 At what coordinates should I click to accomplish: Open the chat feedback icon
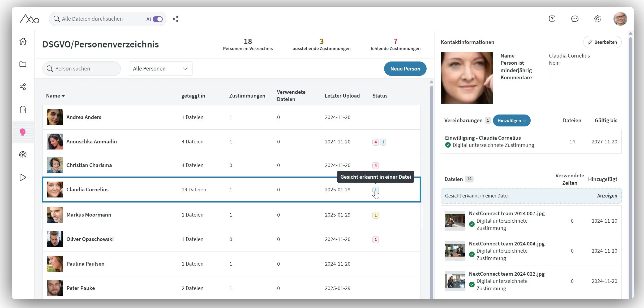coord(575,19)
